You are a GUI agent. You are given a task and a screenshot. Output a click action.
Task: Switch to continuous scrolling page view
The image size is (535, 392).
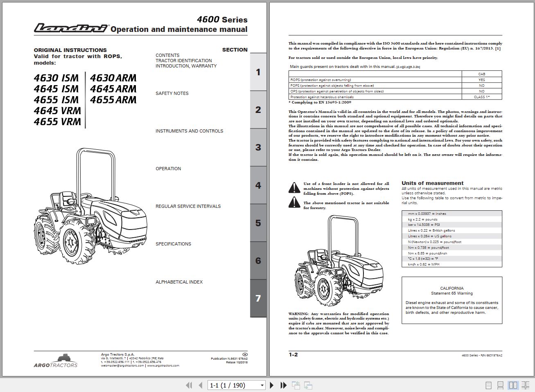pos(500,385)
